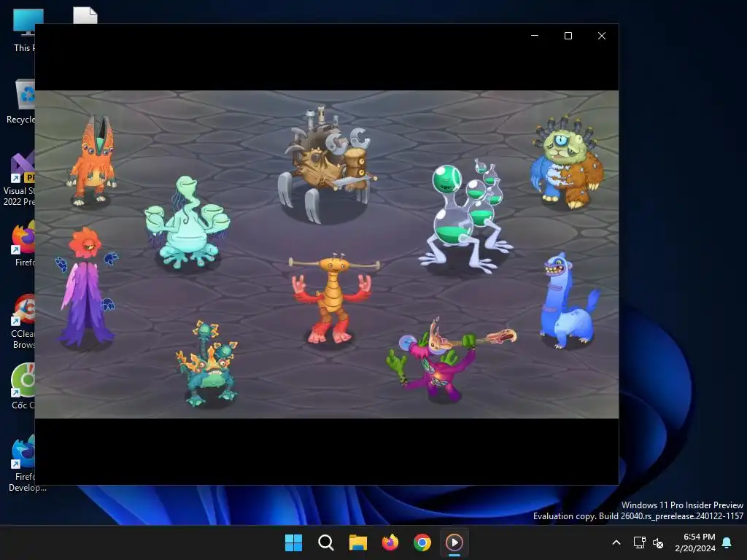
Task: Click the mechanical wrench crab monster
Action: point(326,164)
